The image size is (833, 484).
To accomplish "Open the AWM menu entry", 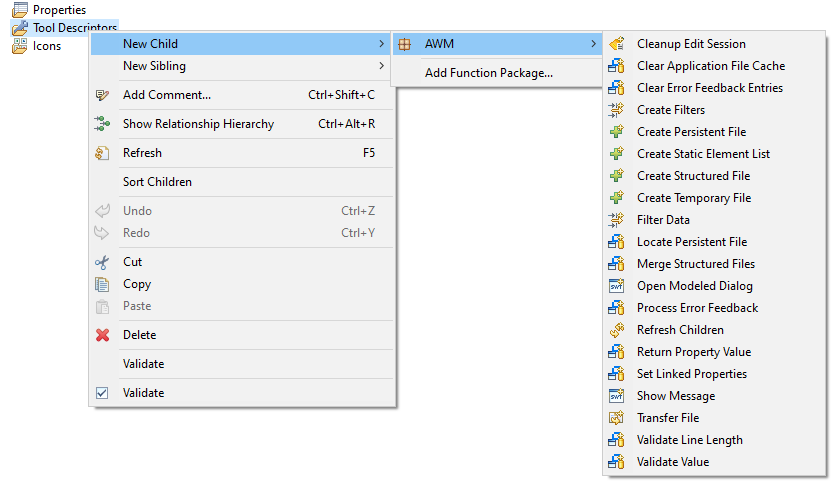I will point(498,44).
